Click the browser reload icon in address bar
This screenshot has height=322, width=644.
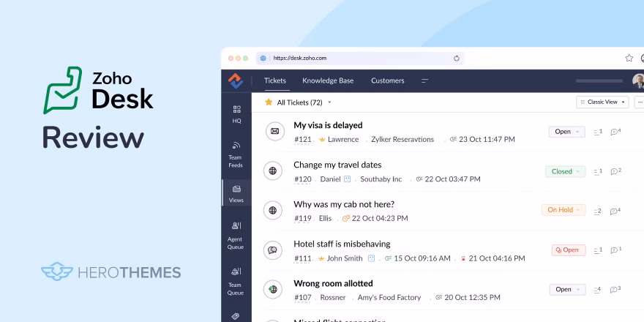point(457,59)
